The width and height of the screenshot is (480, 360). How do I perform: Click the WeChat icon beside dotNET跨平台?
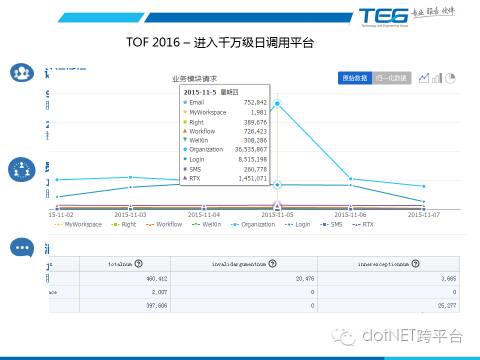[x=344, y=336]
